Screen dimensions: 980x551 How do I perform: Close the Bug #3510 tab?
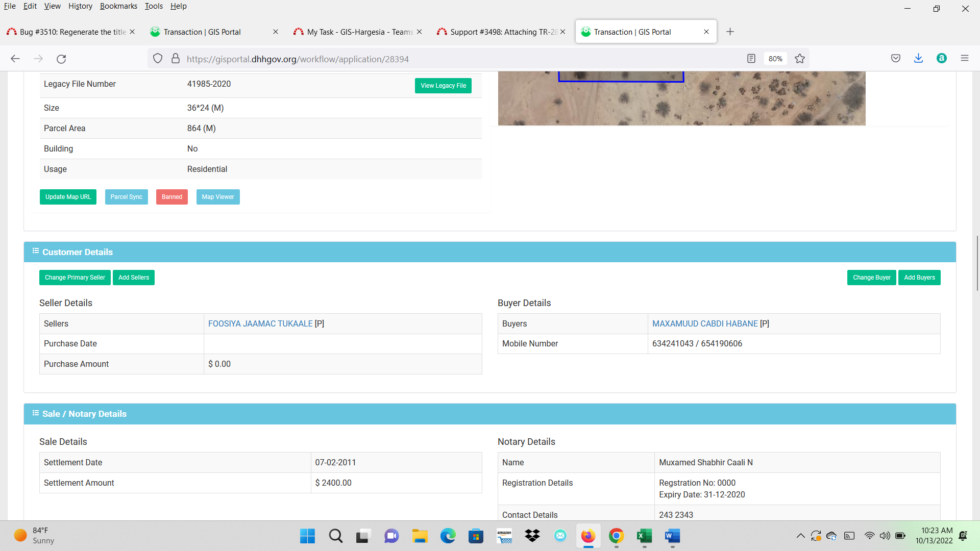(132, 32)
